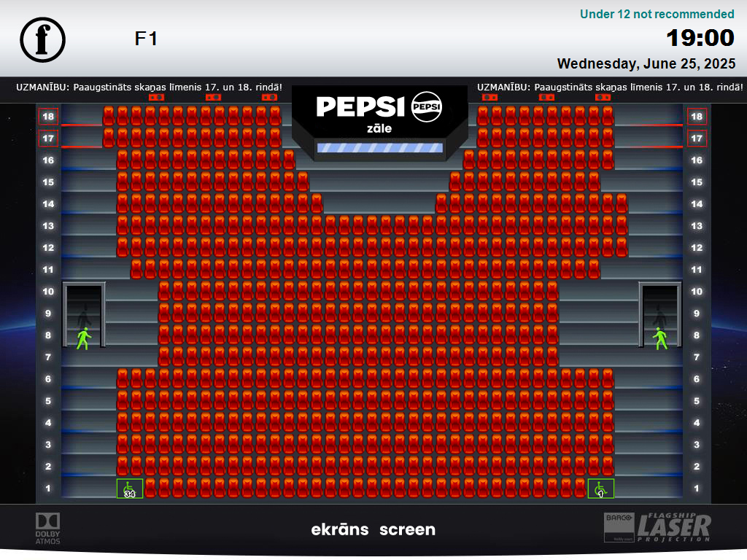Select wheelchair seat 34 in row 1
Screen dimensions: 747x560
click(130, 489)
